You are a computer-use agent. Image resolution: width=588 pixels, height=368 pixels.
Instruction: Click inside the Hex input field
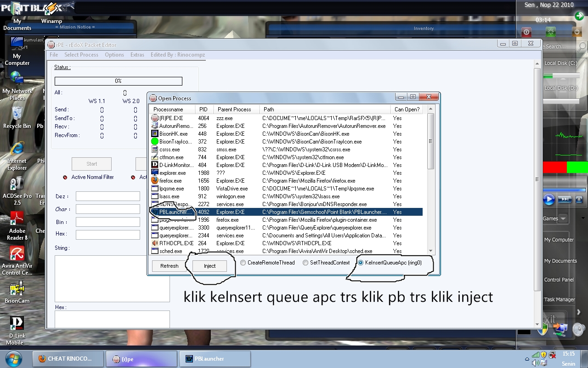(107, 235)
